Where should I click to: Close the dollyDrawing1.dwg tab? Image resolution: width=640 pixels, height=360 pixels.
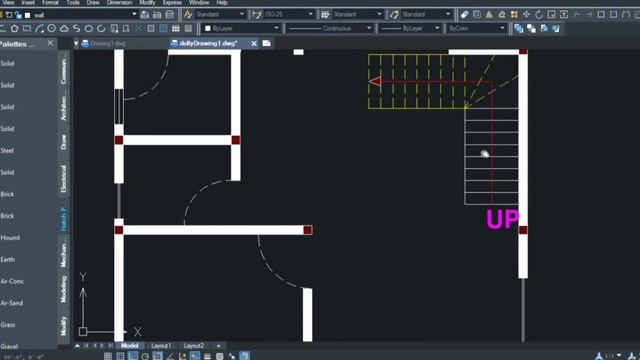click(253, 44)
